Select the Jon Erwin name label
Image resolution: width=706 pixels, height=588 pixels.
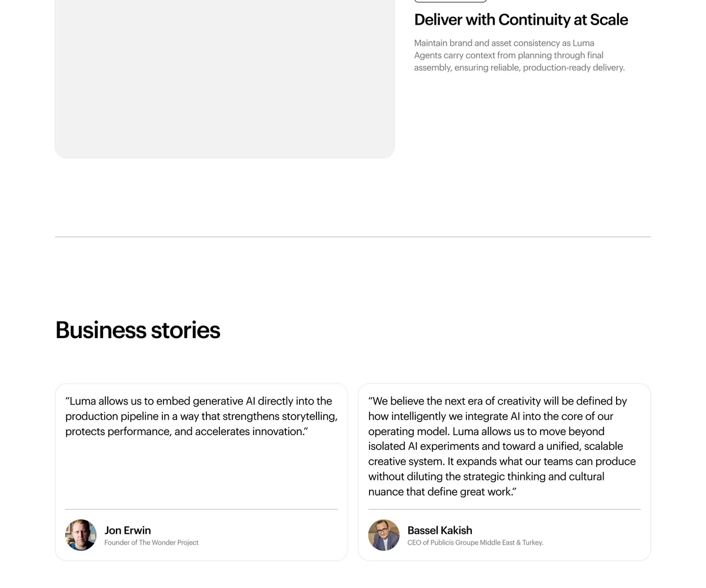(x=128, y=530)
